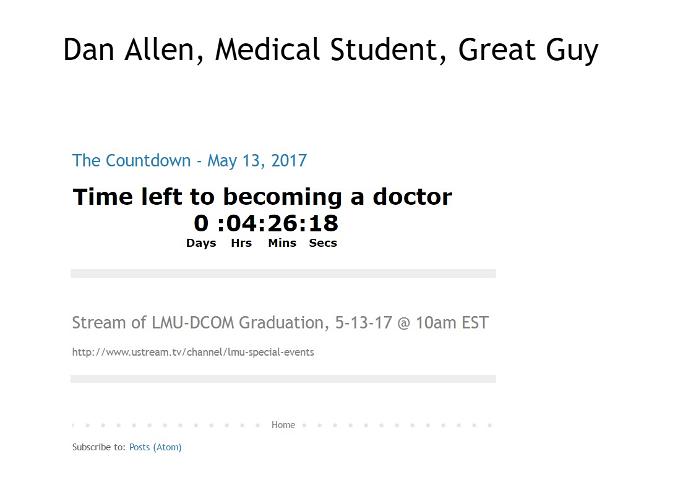Click the Mins label under countdown
The image size is (683, 480).
[282, 243]
